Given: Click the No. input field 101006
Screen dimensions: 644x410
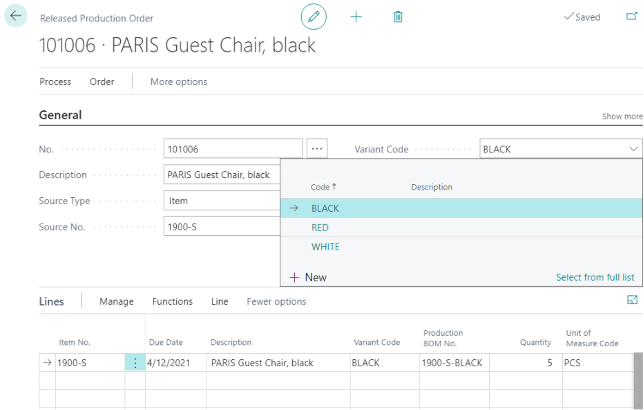Looking at the screenshot, I should tap(233, 149).
